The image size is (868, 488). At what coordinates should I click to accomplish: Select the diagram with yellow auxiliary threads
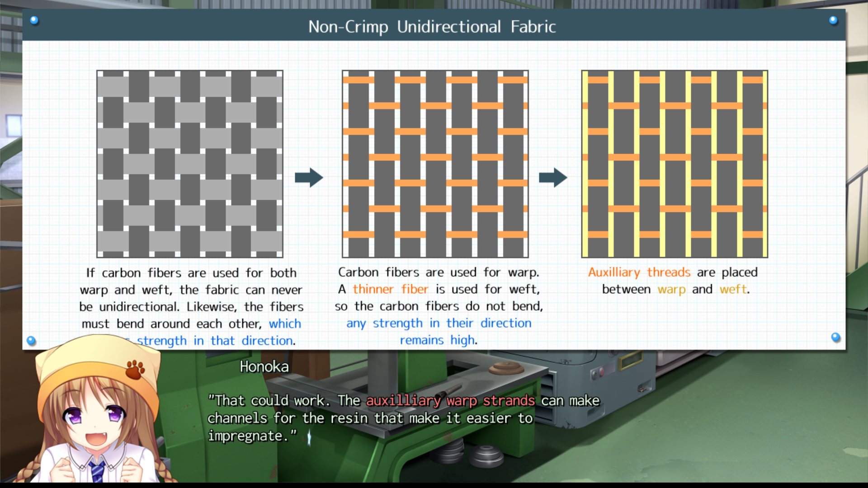675,164
